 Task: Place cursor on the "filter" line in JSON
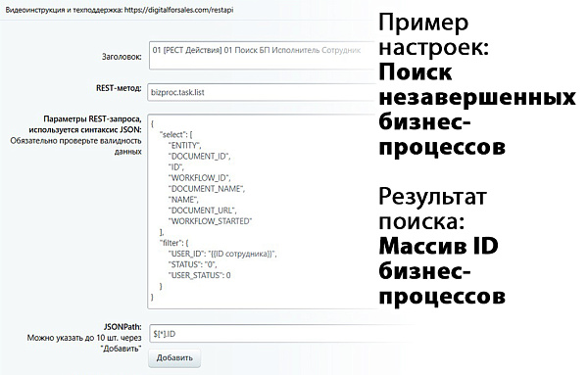(x=174, y=243)
